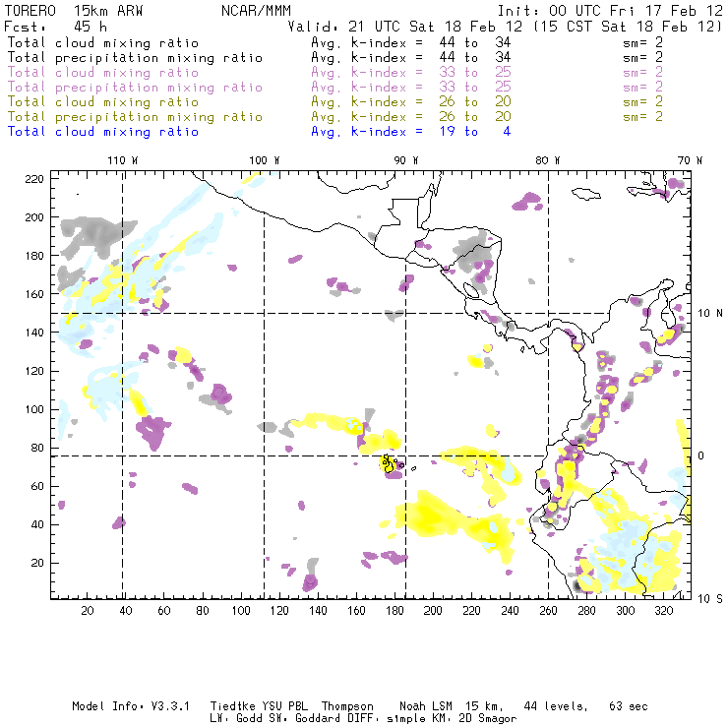Click the blue Total cloud mixing ratio legend

pyautogui.click(x=103, y=132)
